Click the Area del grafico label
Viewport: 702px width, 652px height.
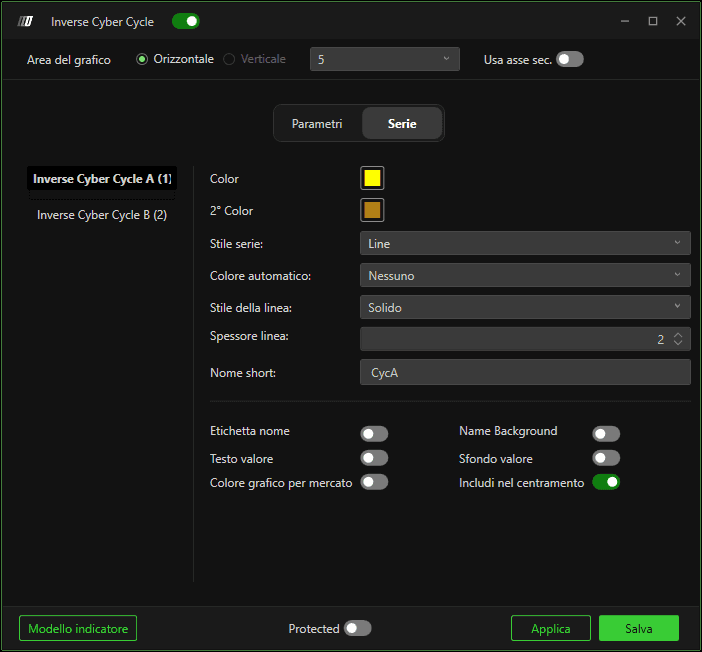[x=68, y=60]
